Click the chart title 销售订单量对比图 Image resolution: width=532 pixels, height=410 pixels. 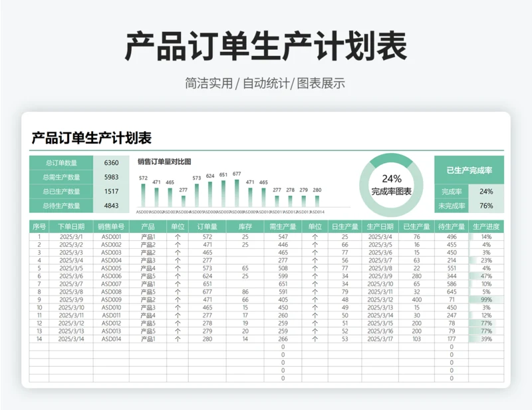coord(164,162)
